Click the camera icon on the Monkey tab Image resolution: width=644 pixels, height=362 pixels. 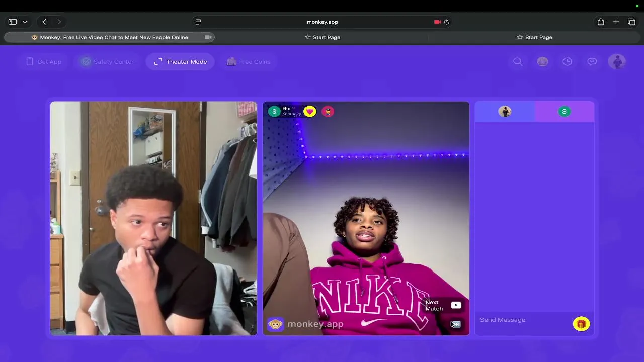pyautogui.click(x=208, y=37)
